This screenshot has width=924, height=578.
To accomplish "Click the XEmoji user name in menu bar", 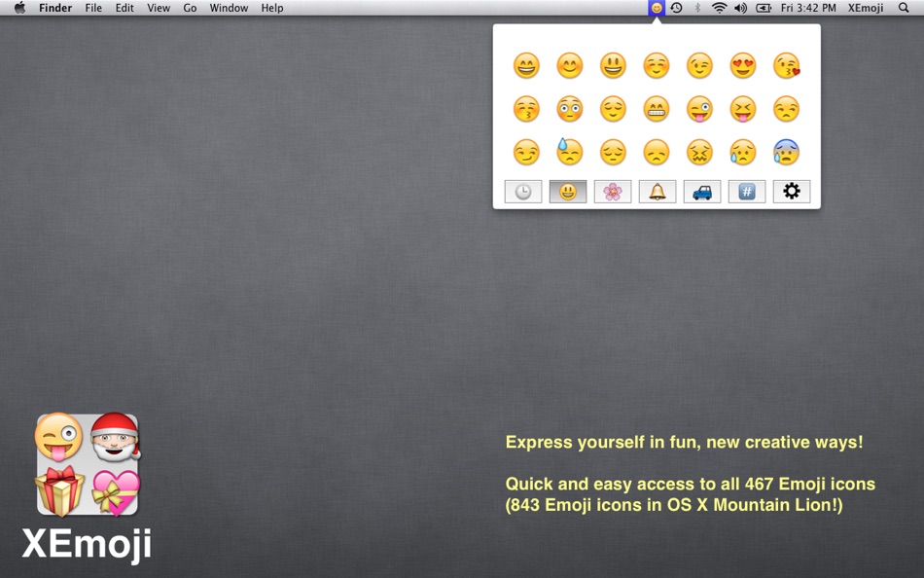I will (x=866, y=8).
